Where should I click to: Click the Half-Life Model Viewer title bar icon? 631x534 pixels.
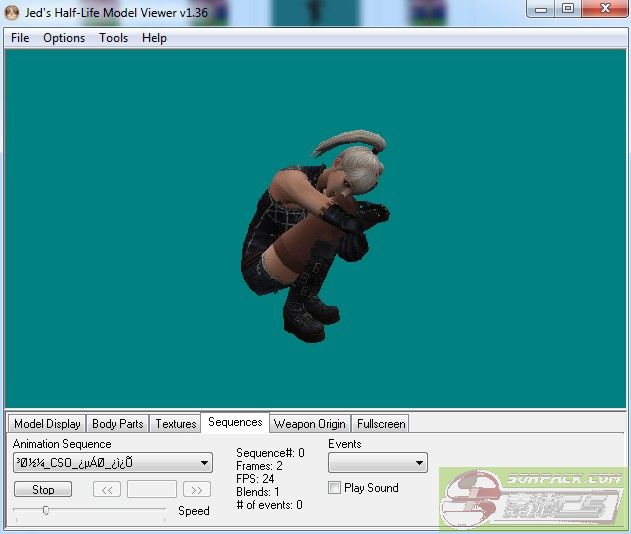point(11,11)
